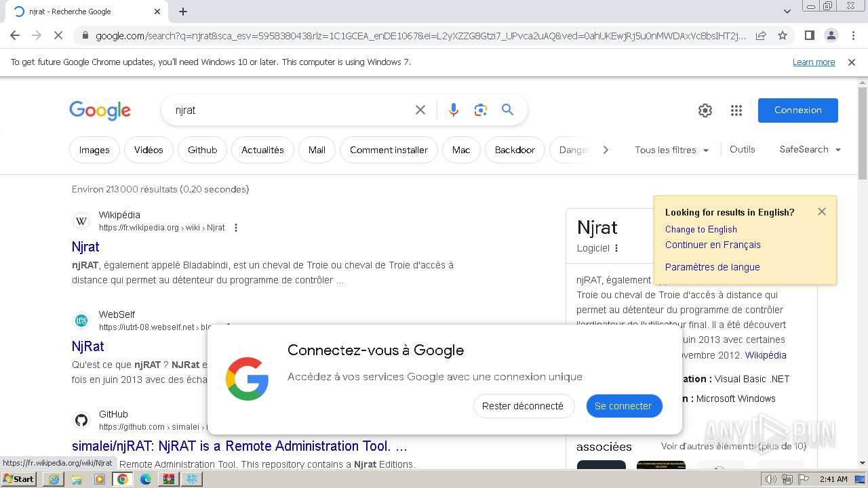The image size is (868, 488).
Task: Select the Github filter chip
Action: 202,150
